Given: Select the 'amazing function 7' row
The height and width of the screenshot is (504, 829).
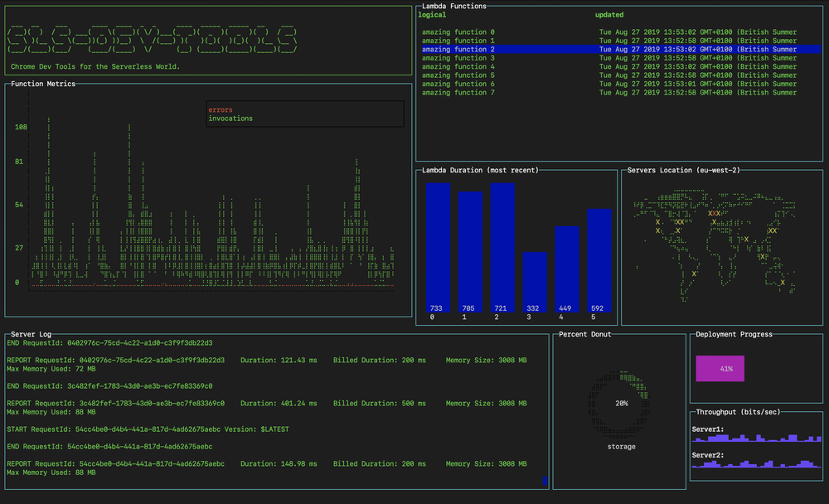Looking at the screenshot, I should click(621, 93).
